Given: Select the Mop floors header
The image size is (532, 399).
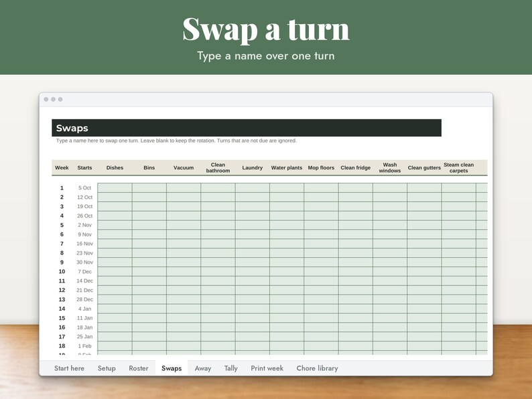Looking at the screenshot, I should pyautogui.click(x=321, y=168).
